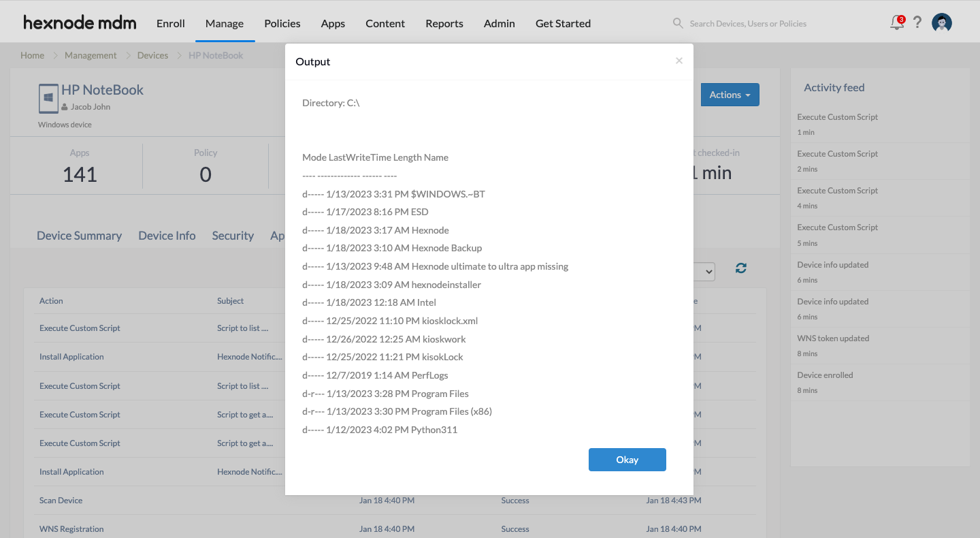Open the Get Started menu
980x538 pixels.
[x=563, y=23]
